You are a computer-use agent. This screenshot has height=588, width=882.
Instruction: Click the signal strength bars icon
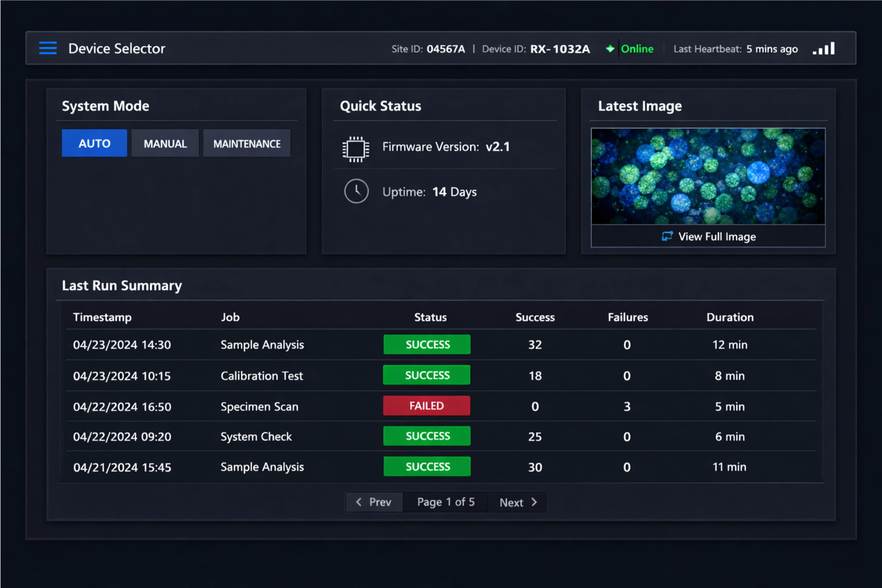(824, 49)
